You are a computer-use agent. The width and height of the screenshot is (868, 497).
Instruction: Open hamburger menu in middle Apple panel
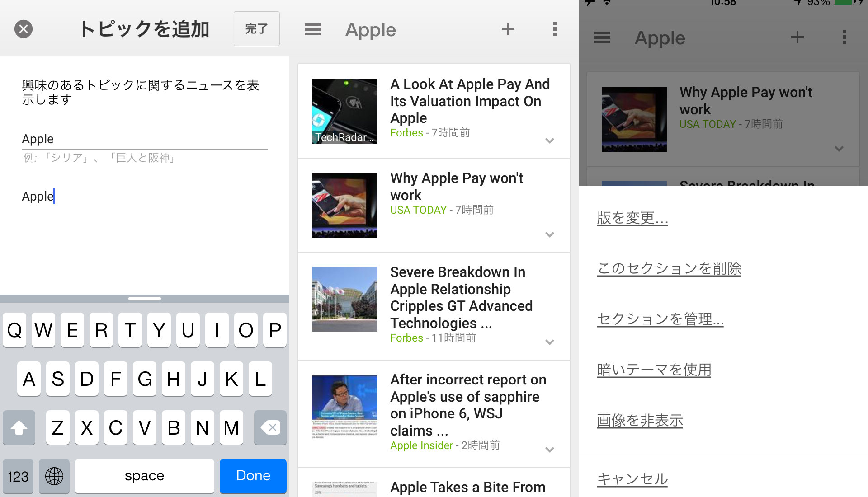[x=313, y=30]
